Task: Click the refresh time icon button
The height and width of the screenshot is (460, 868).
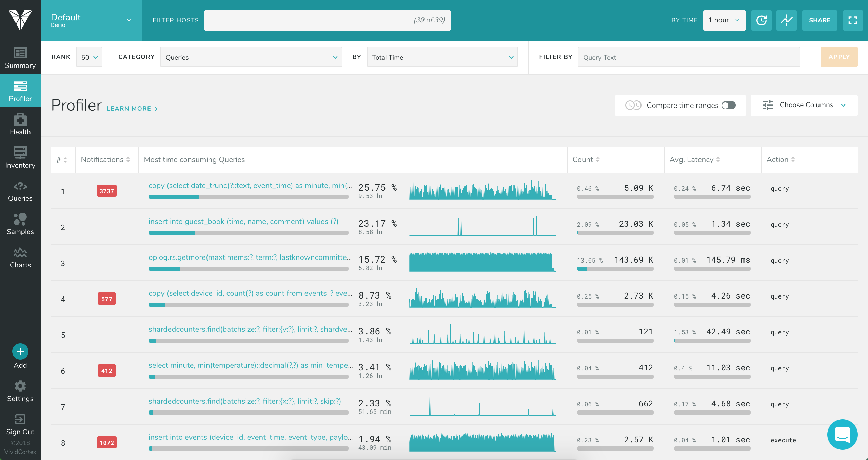Action: point(761,20)
